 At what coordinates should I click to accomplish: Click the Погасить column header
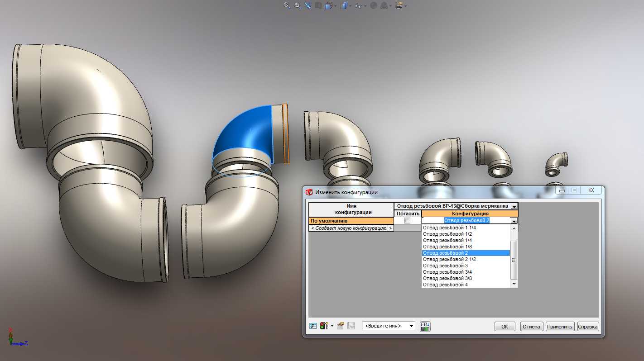coord(408,214)
